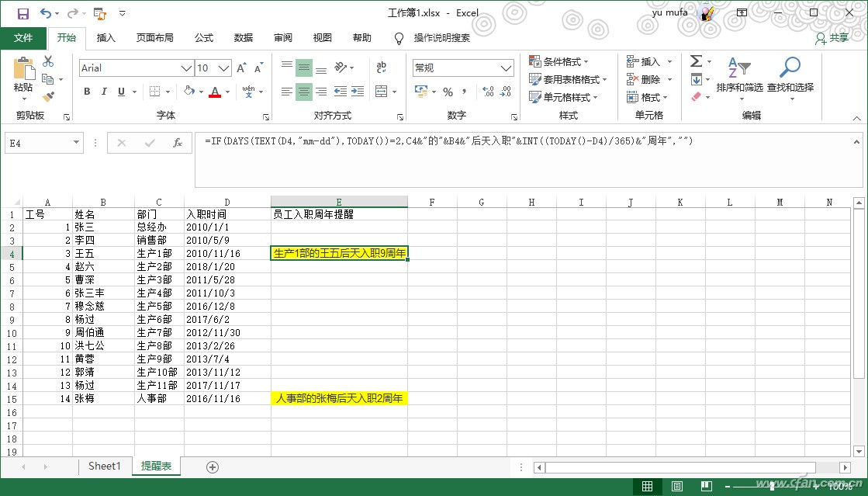The height and width of the screenshot is (496, 868).
Task: Click the percent style icon
Action: tap(448, 92)
